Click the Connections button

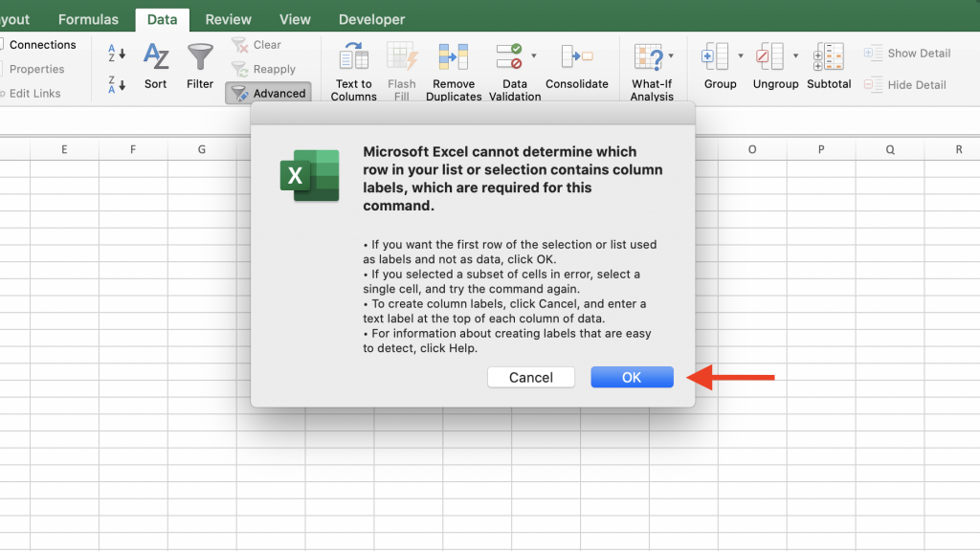[x=38, y=45]
